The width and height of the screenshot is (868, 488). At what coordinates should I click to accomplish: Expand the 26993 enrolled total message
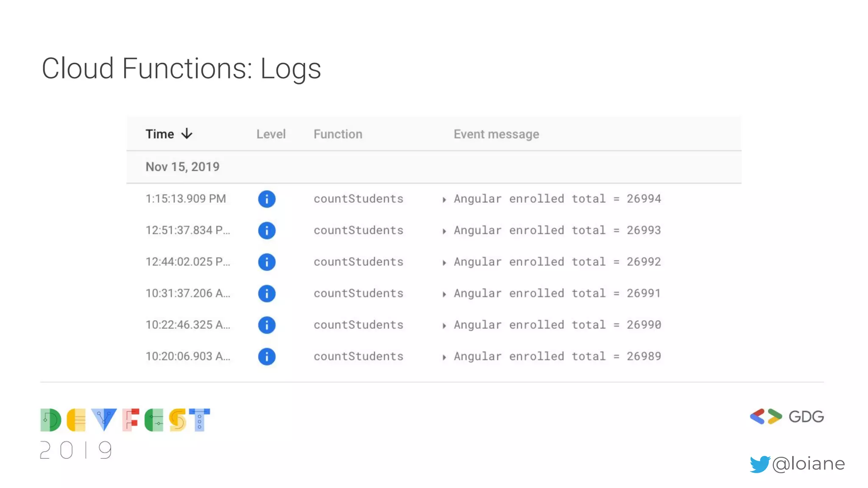[x=444, y=231]
